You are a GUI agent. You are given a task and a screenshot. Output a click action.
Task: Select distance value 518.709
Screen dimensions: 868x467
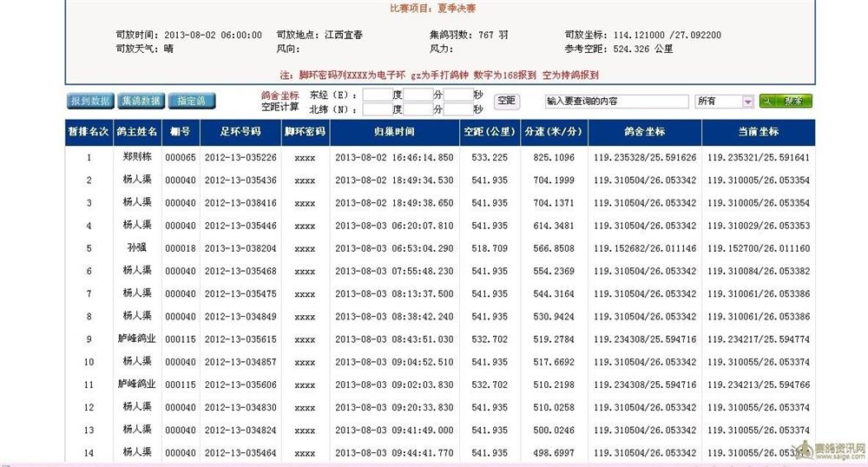490,248
